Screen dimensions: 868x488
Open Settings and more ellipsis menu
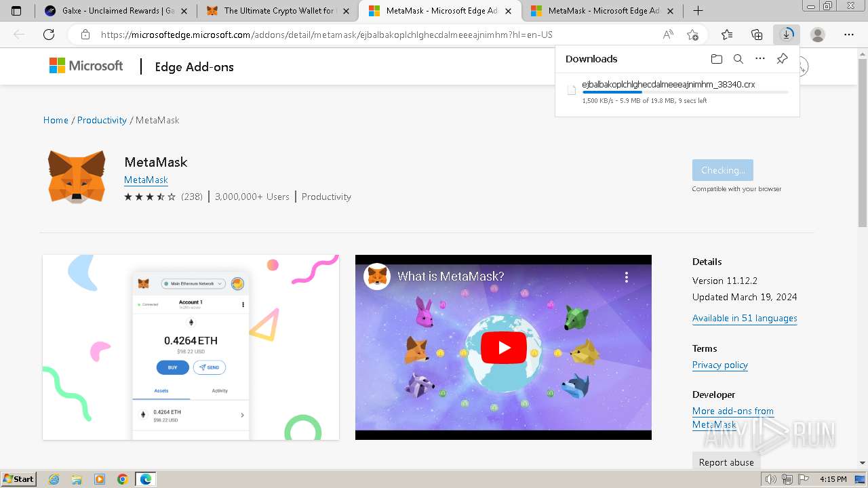pyautogui.click(x=849, y=35)
